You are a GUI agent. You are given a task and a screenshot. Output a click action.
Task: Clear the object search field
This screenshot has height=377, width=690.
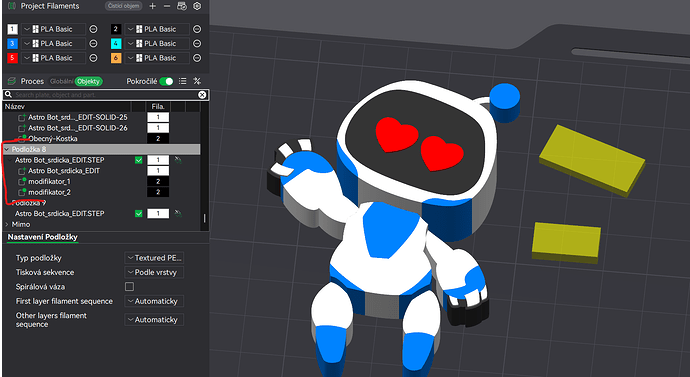click(x=202, y=95)
